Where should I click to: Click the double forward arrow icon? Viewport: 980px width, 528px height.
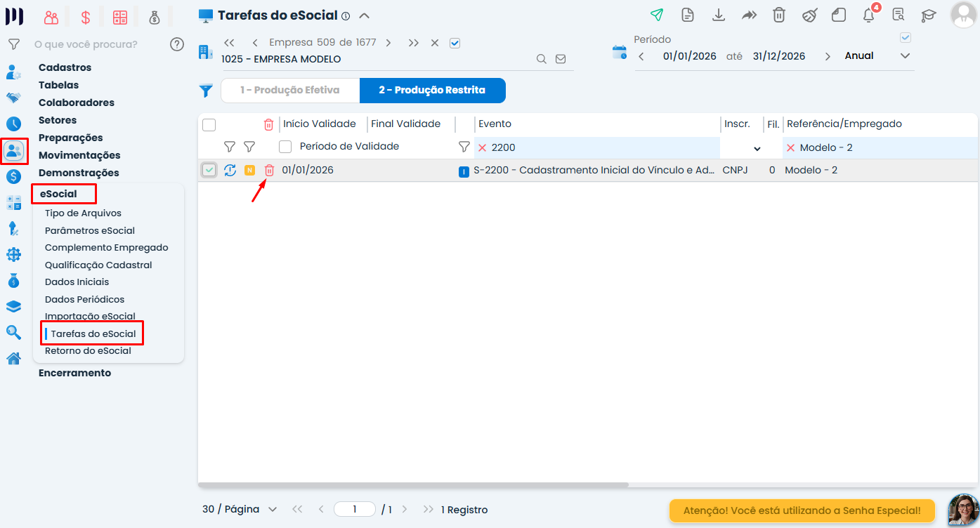749,15
